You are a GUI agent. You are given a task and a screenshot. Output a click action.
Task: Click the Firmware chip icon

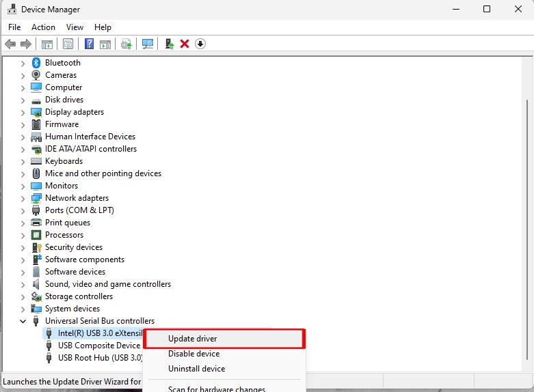[x=36, y=124]
